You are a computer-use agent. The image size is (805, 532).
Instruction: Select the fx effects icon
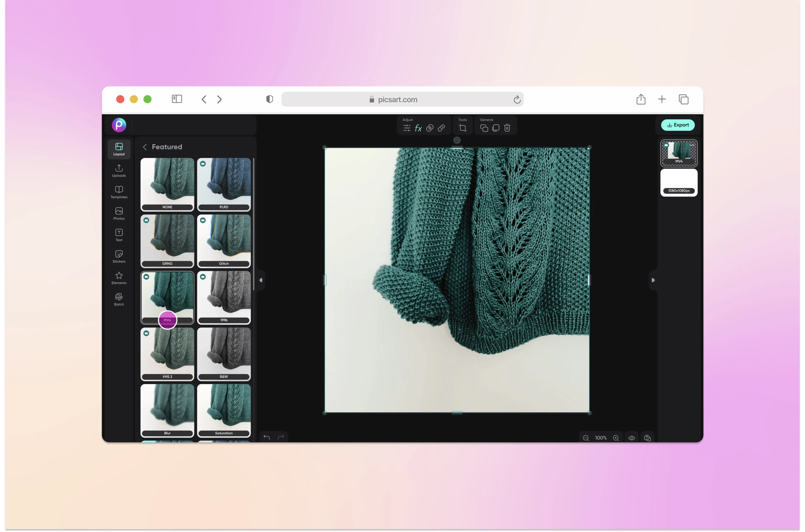pos(418,128)
